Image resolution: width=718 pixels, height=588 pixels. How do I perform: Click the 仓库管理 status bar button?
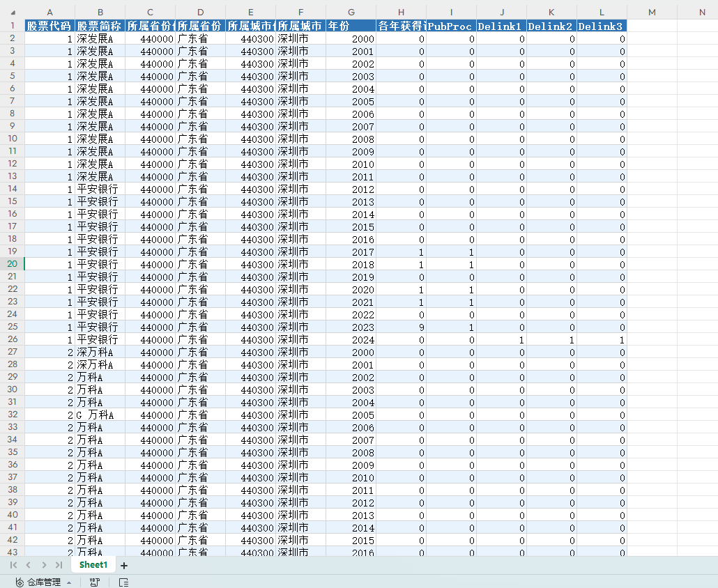[38, 582]
